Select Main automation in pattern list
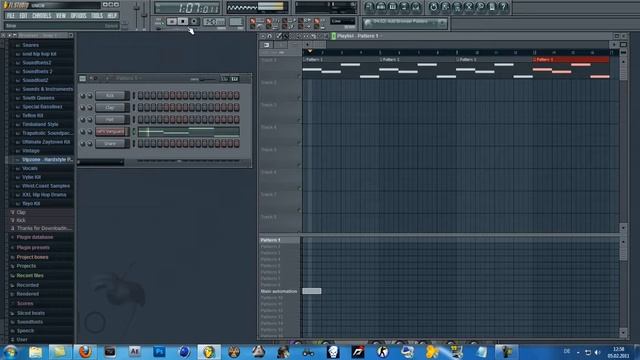This screenshot has width=640, height=360. tap(279, 291)
